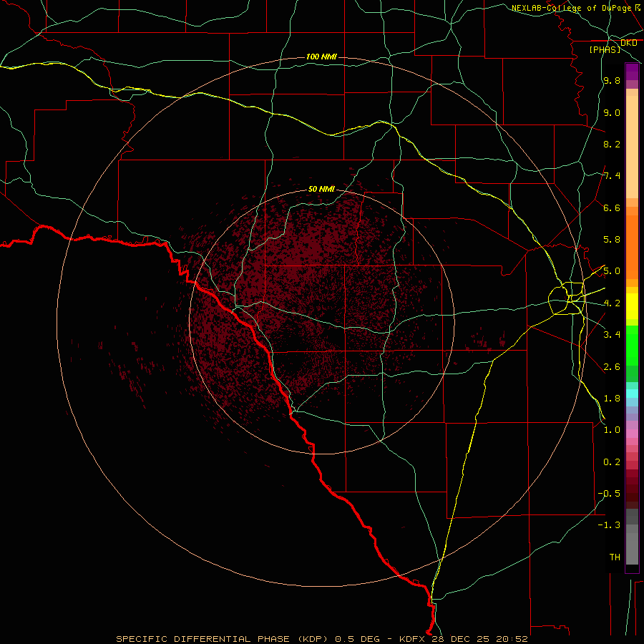Click the Specific Differential Phase (KDP) title text
The height and width of the screenshot is (644, 644).
click(222, 639)
